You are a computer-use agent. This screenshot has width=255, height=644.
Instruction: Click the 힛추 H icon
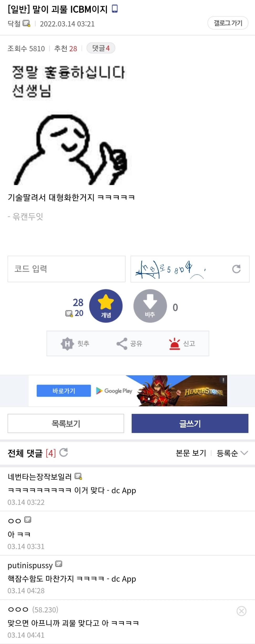(67, 344)
